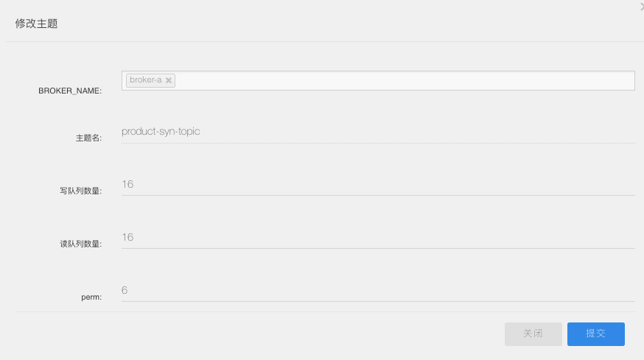Open the BROKER_NAME multi-select box

point(378,80)
